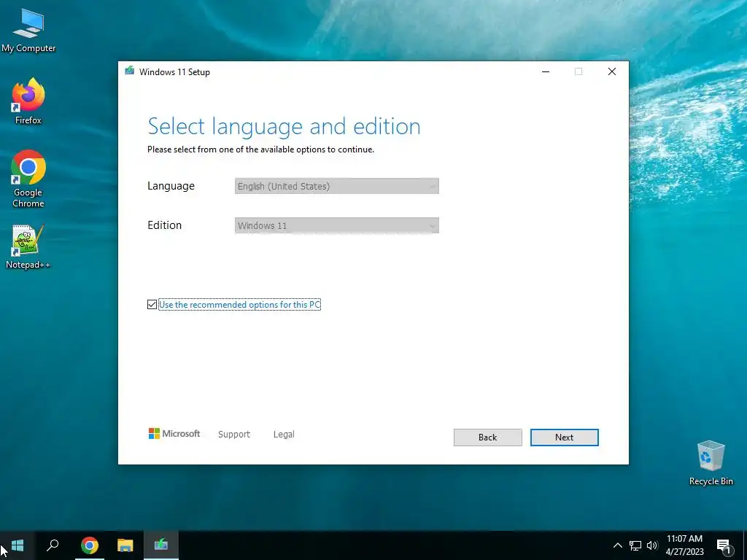Open the Support link

coord(234,435)
